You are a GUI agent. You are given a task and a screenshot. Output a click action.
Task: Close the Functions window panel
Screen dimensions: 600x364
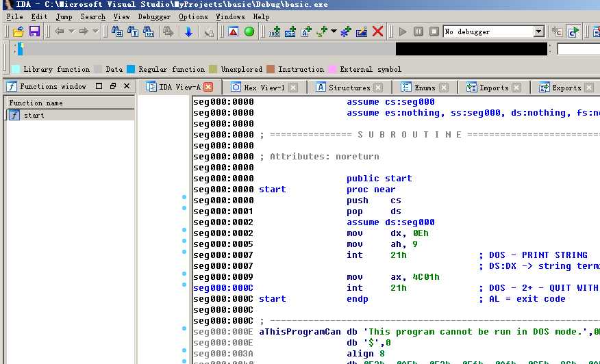[x=127, y=86]
